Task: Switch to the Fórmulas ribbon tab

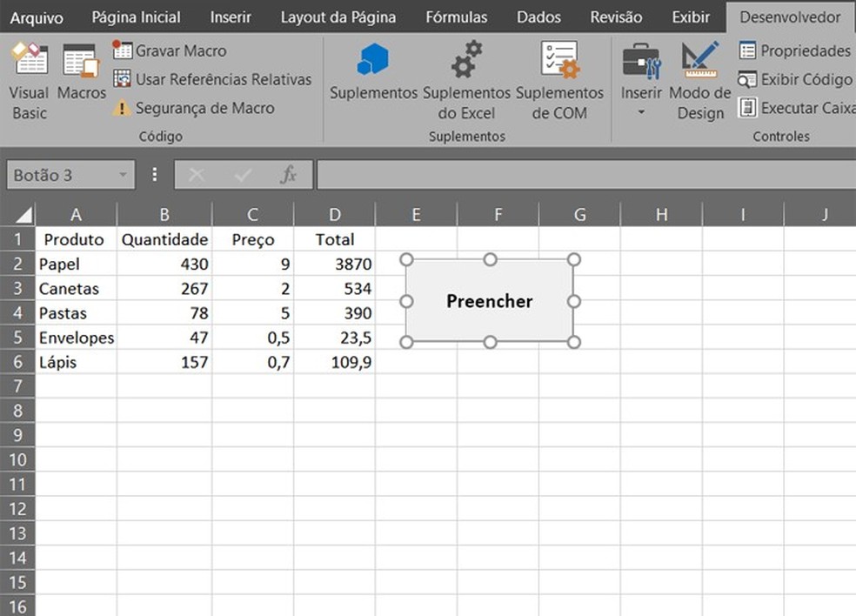Action: 457,17
